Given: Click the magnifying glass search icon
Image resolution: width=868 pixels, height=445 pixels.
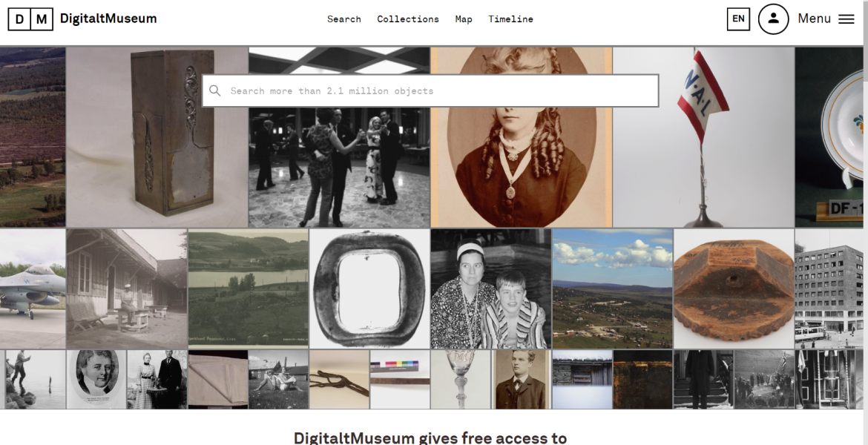Looking at the screenshot, I should (x=215, y=90).
